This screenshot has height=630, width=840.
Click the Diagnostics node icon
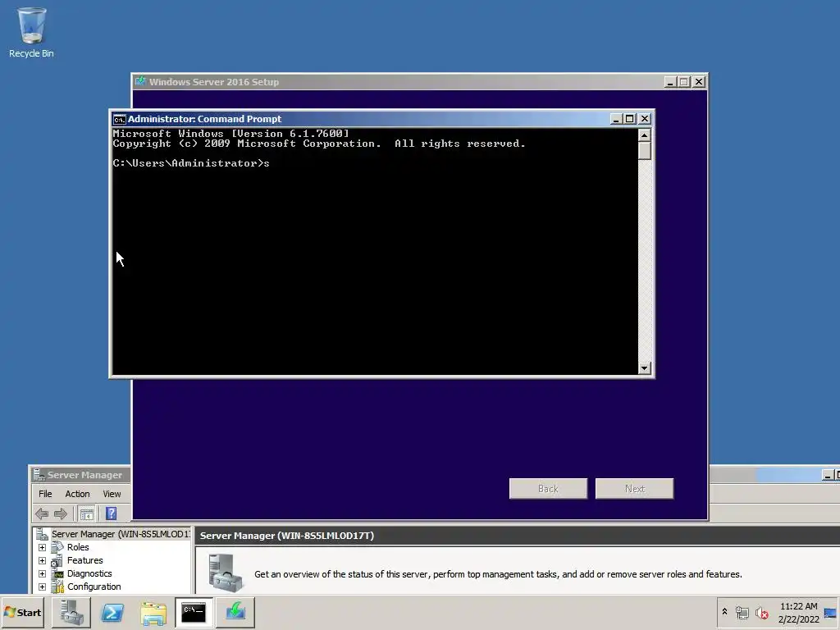pyautogui.click(x=58, y=573)
